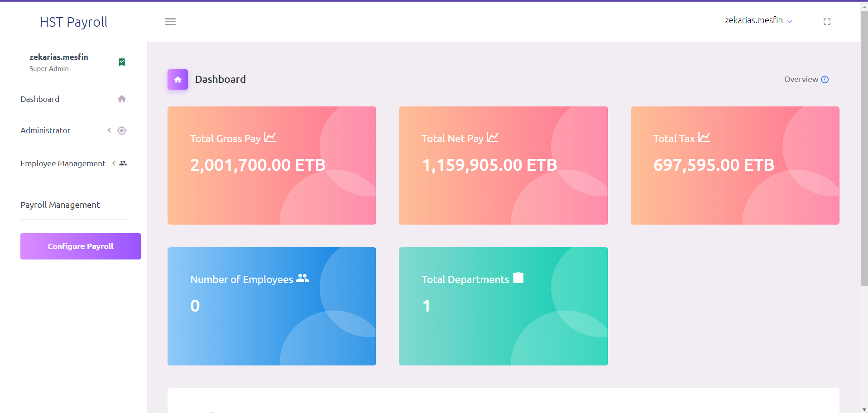Click the Total Net Pay card label
868x413 pixels.
453,139
